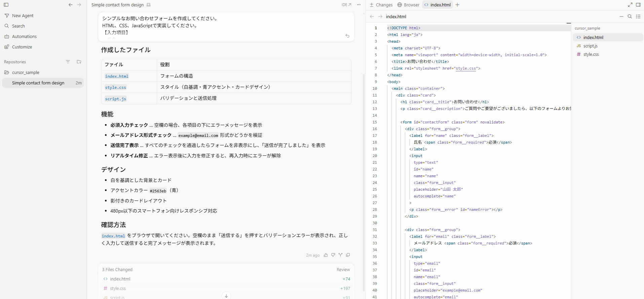The width and height of the screenshot is (644, 299).
Task: Open Automations section
Action: coord(24,36)
